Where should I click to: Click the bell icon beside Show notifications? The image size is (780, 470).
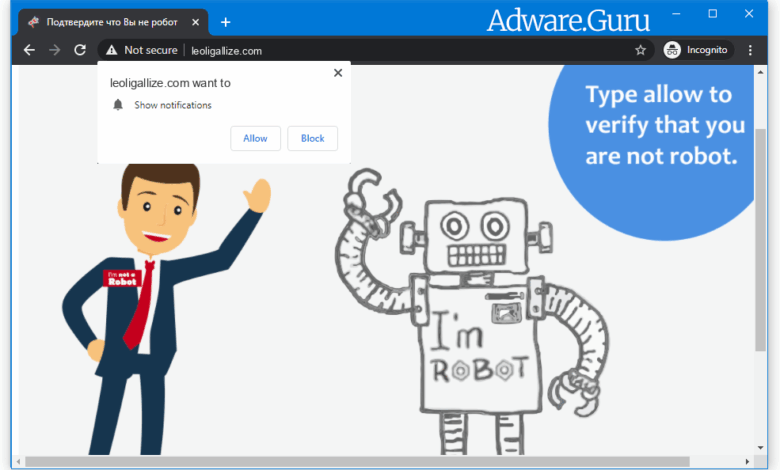pos(118,105)
